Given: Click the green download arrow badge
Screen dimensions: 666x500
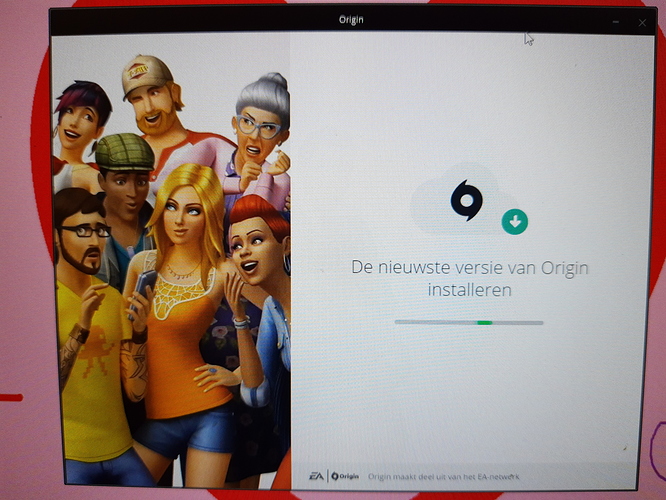Looking at the screenshot, I should (514, 222).
